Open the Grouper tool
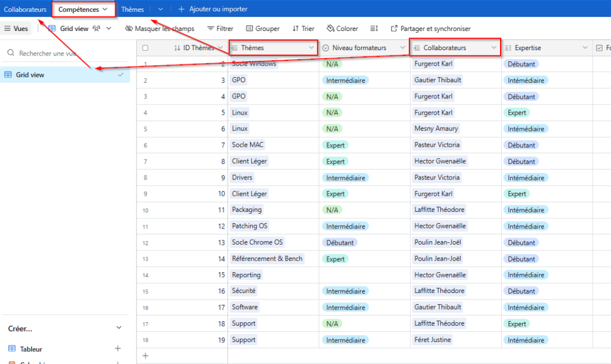 pos(263,29)
